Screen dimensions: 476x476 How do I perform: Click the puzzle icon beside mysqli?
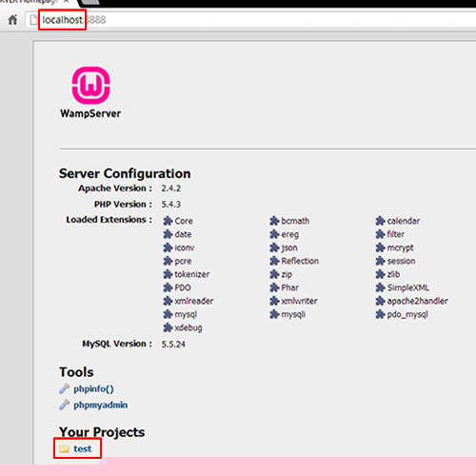click(x=274, y=314)
